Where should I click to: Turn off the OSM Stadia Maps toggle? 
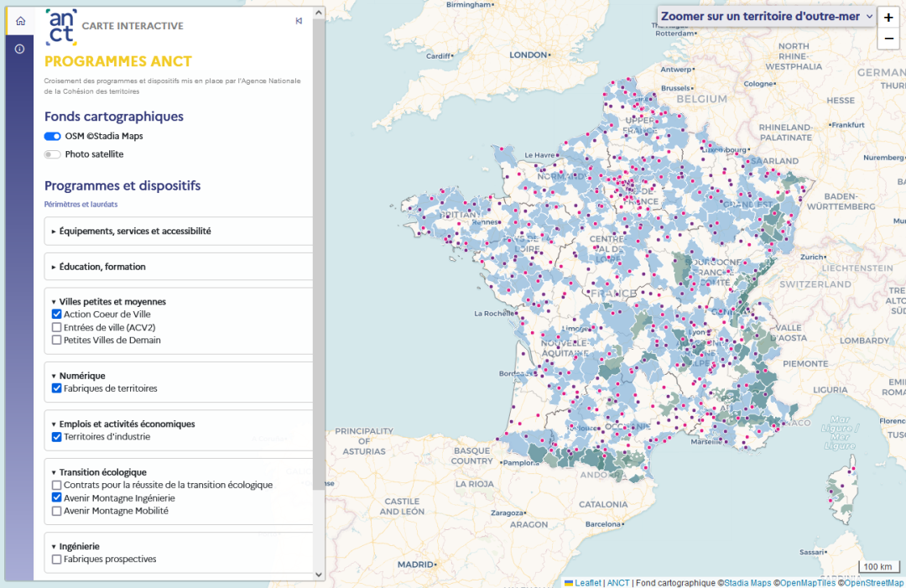click(52, 135)
